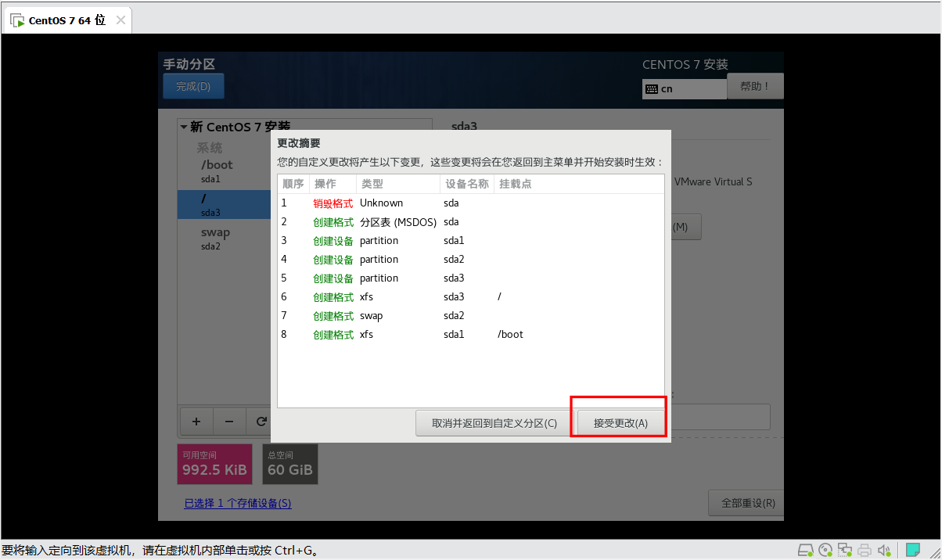The width and height of the screenshot is (942, 560).
Task: Click the minus remove mount point button
Action: pos(229,422)
